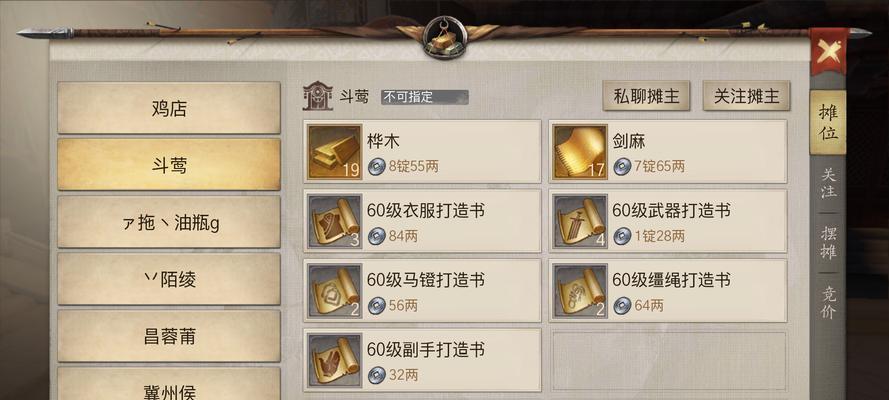Image resolution: width=889 pixels, height=400 pixels.
Task: Select the 鸡店 stall in list
Action: point(169,108)
